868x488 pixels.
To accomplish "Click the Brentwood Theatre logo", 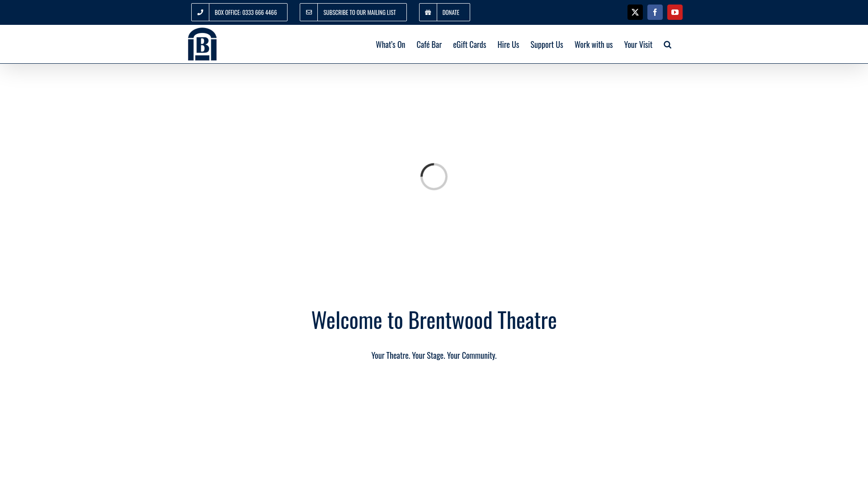I will (202, 44).
